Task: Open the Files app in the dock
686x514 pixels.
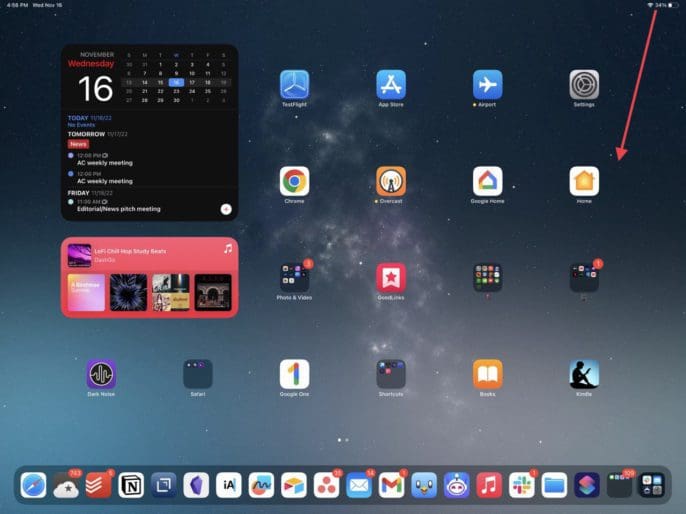Action: pyautogui.click(x=554, y=485)
